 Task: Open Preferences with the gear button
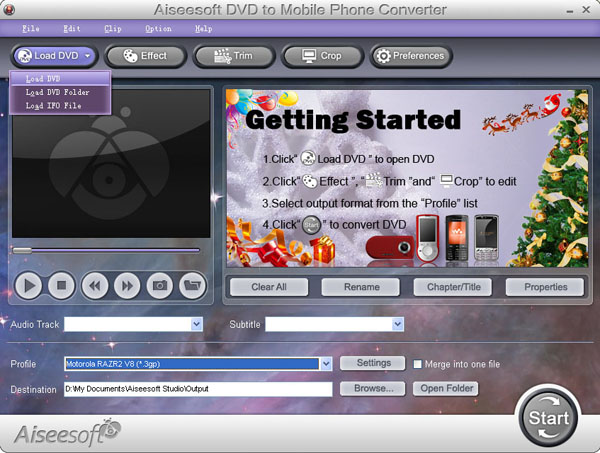(411, 56)
